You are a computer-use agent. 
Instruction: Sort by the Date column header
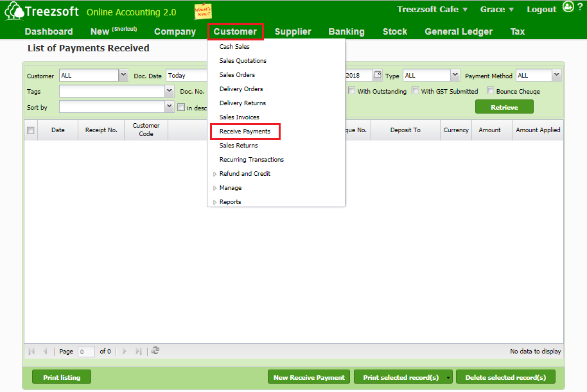coord(58,130)
